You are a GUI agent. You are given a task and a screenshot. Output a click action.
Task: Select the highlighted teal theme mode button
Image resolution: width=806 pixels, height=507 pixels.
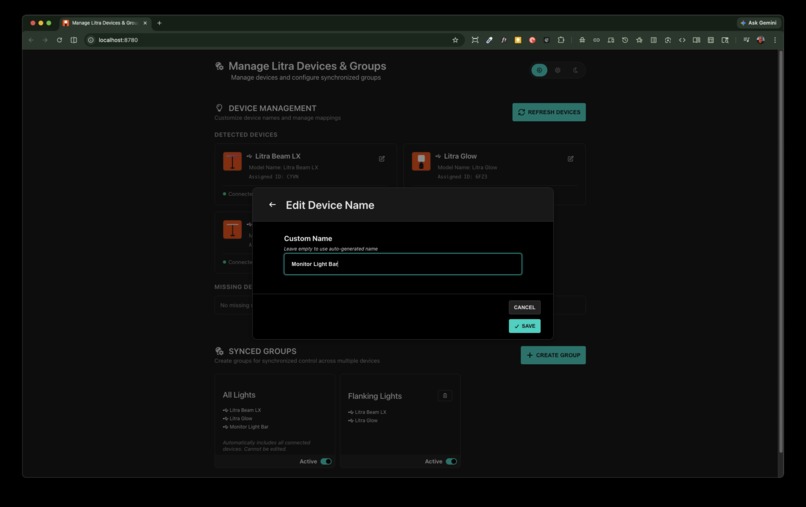(539, 70)
